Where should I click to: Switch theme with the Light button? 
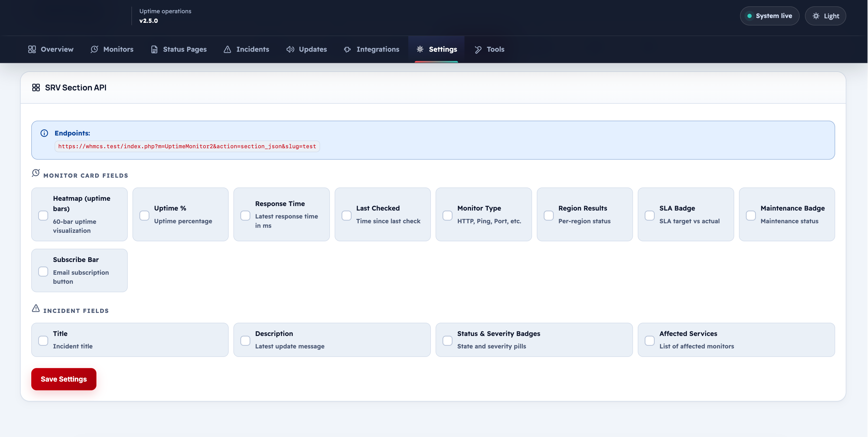tap(825, 16)
